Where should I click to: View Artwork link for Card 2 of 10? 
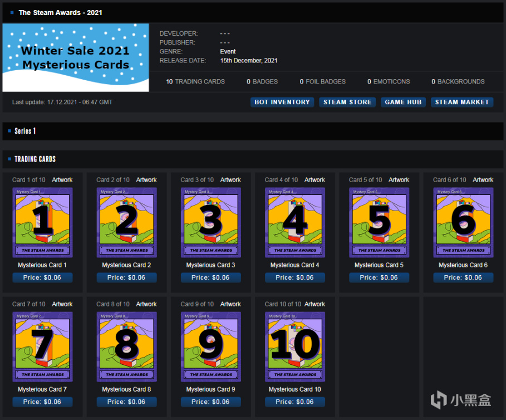click(x=146, y=180)
